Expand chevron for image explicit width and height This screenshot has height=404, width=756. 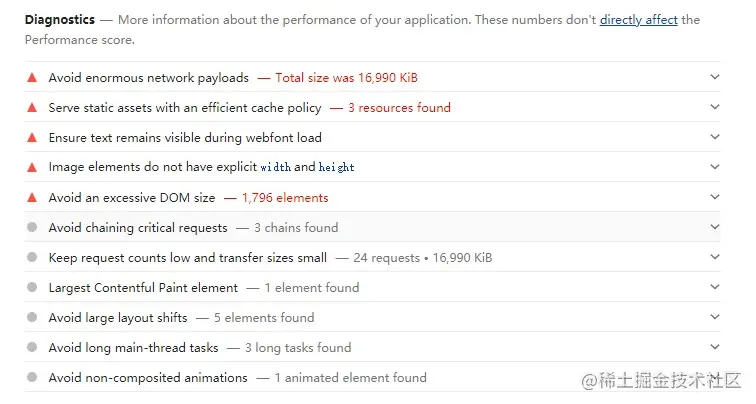(x=714, y=167)
